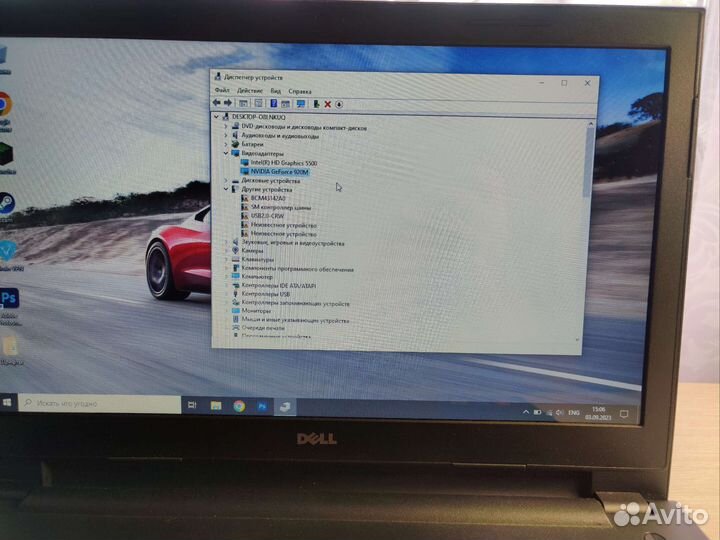Click the Device Manager vertical scrollbar thumb

(587, 163)
